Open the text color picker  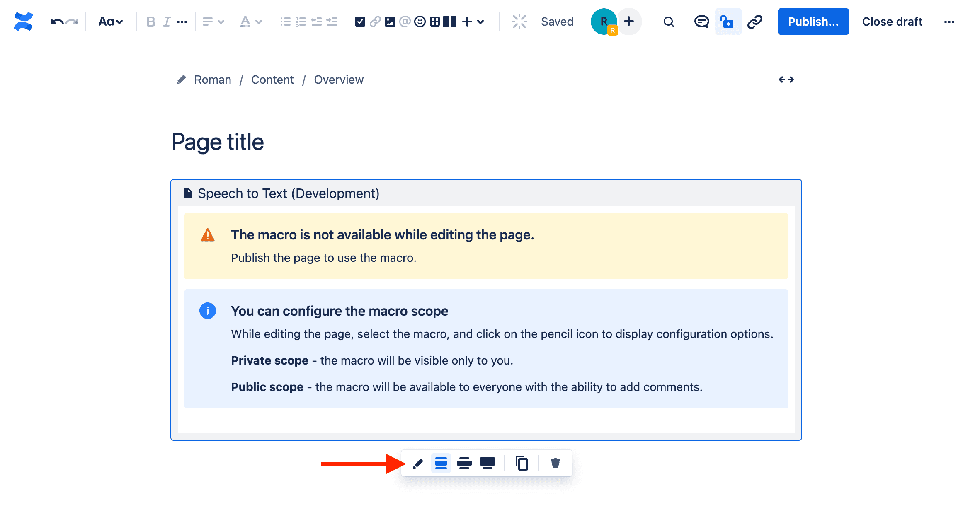click(245, 22)
